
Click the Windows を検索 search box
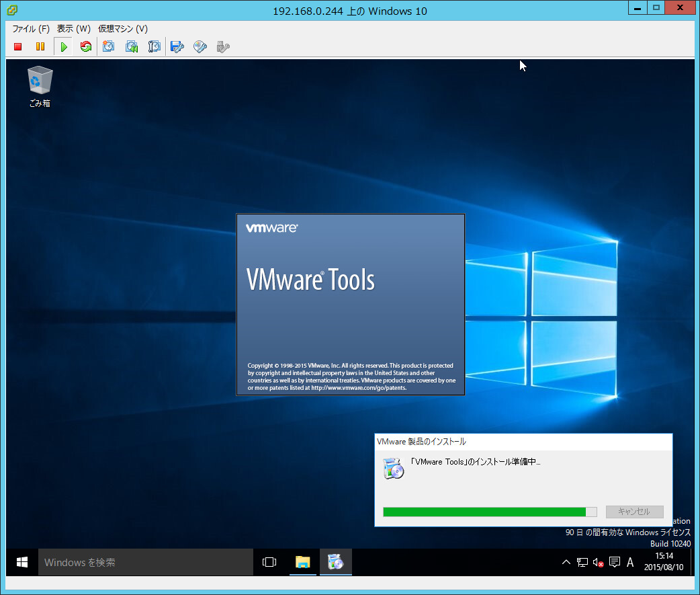146,562
